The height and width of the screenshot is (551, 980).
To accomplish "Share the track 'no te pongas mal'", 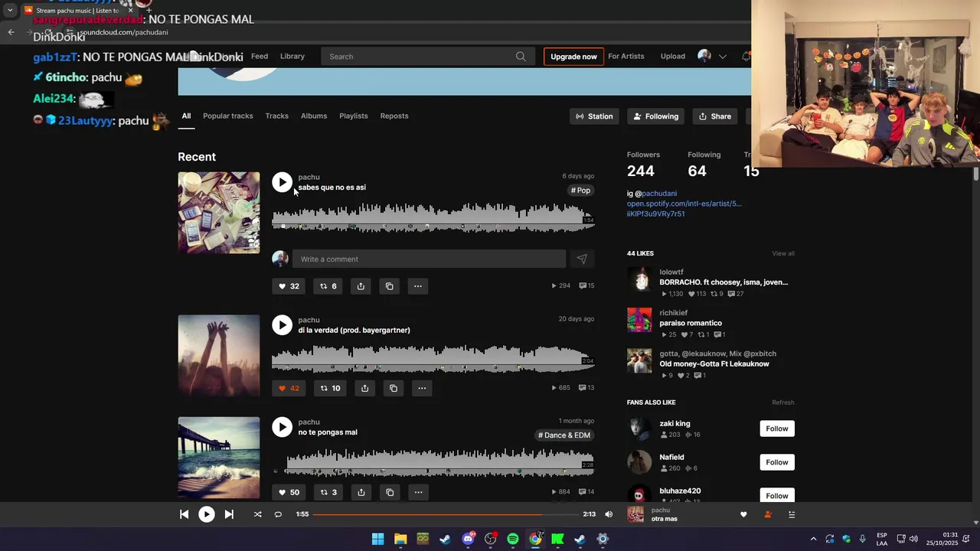I will pos(361,492).
